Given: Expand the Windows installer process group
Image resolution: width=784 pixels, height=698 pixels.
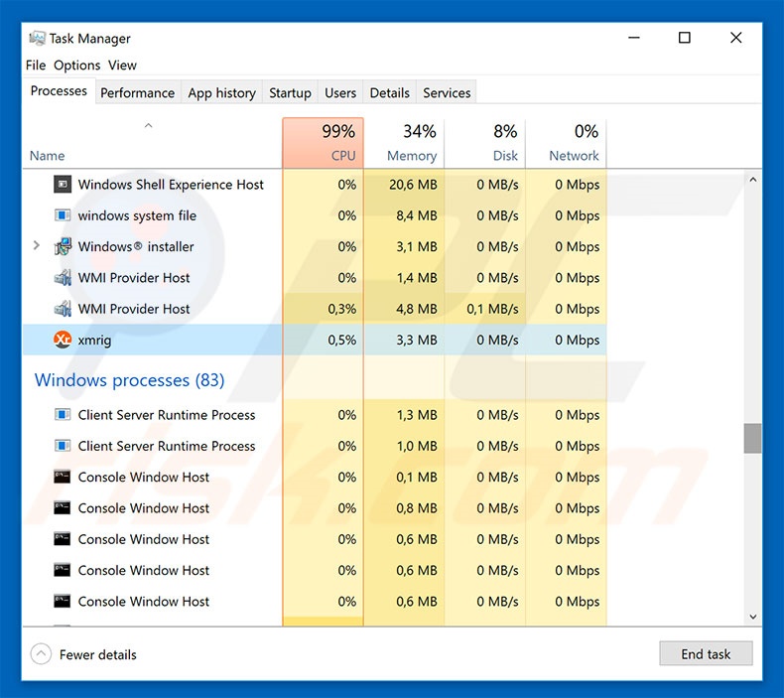Looking at the screenshot, I should tap(36, 245).
